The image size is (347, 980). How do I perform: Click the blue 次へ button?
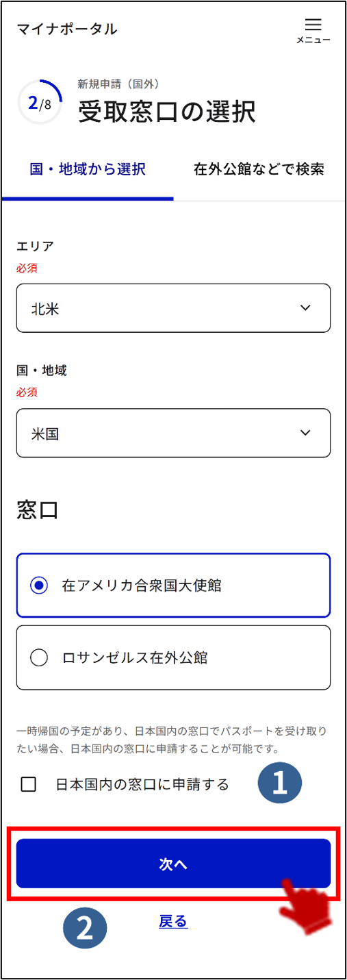(173, 864)
